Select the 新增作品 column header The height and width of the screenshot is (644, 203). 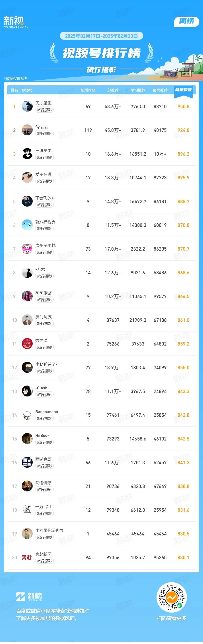click(88, 90)
